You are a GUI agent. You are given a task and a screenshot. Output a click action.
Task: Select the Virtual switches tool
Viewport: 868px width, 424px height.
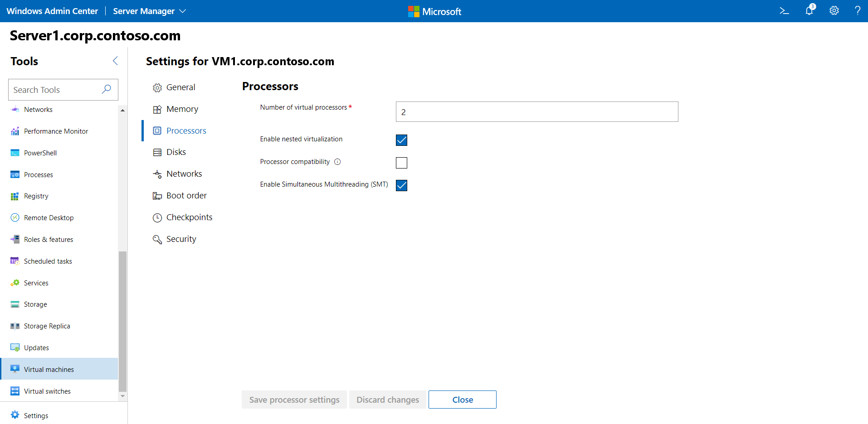point(47,391)
